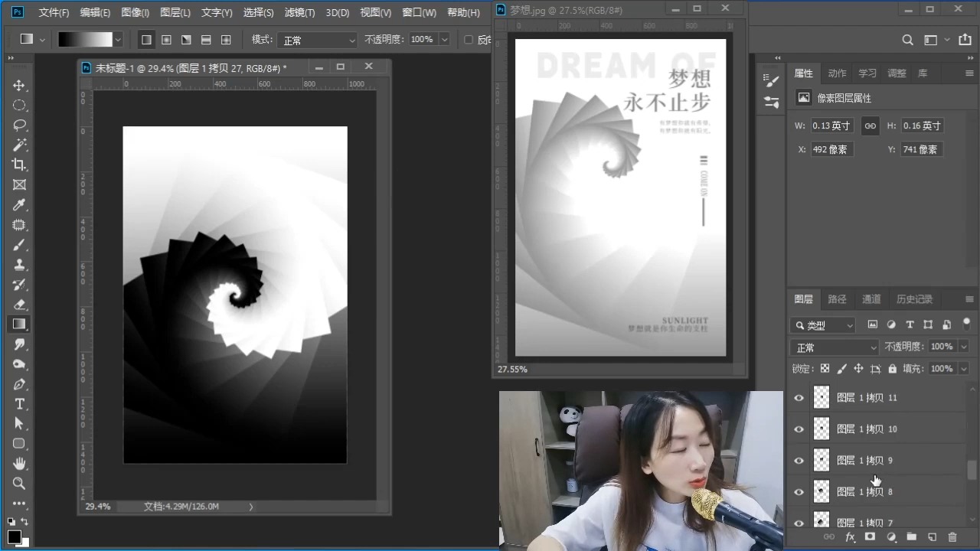The width and height of the screenshot is (980, 551).
Task: Lock layer position
Action: (x=858, y=369)
